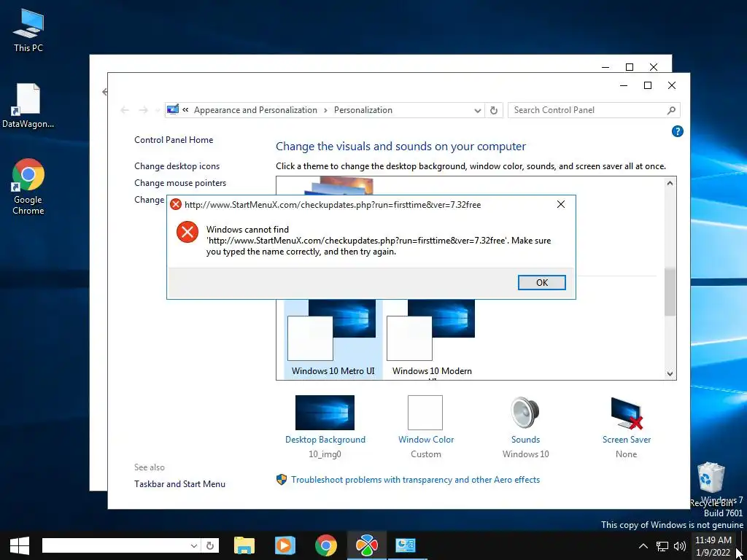
Task: Open the network tray icon
Action: 662,546
